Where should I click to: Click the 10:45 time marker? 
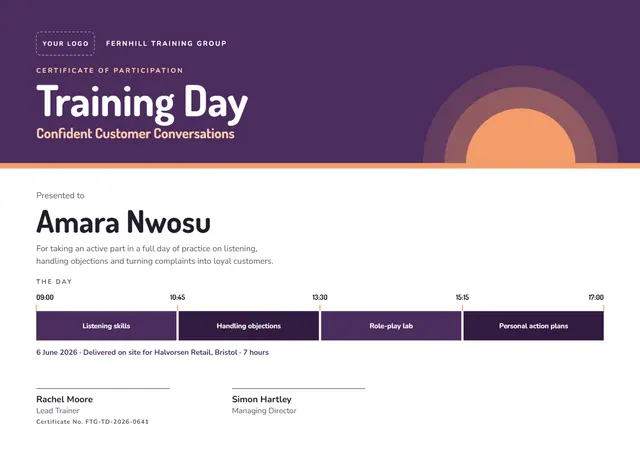(x=178, y=297)
